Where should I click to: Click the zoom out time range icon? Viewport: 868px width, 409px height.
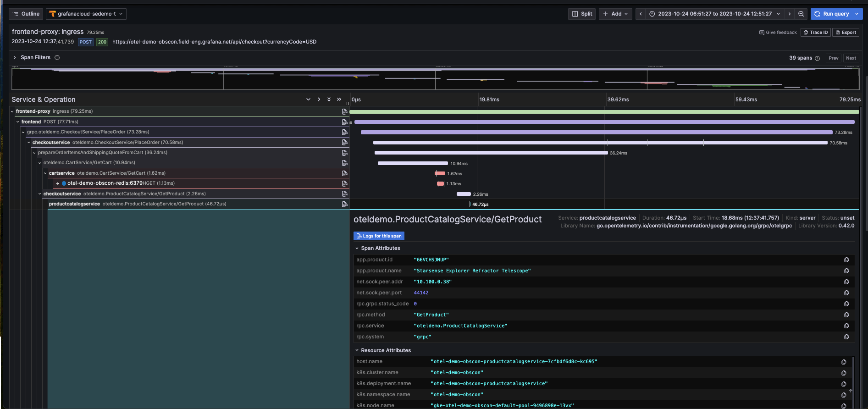(x=801, y=14)
